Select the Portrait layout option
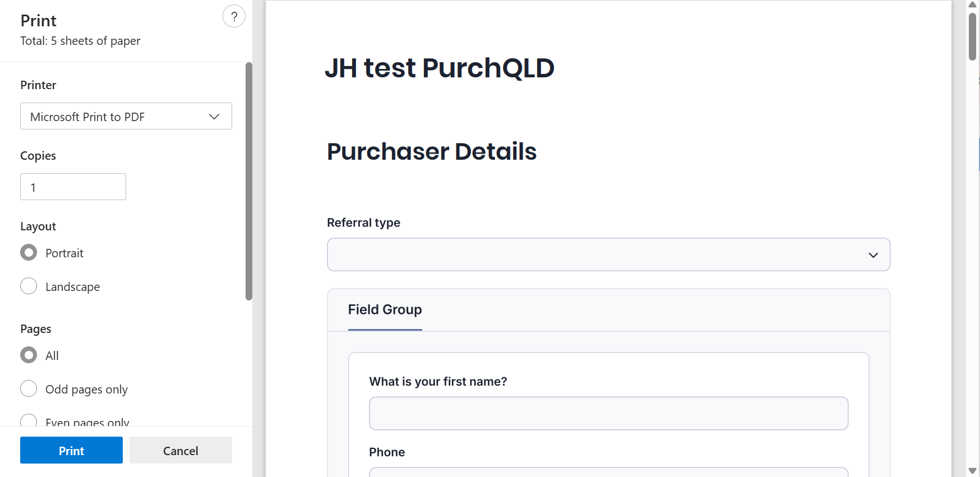The height and width of the screenshot is (477, 980). point(29,253)
